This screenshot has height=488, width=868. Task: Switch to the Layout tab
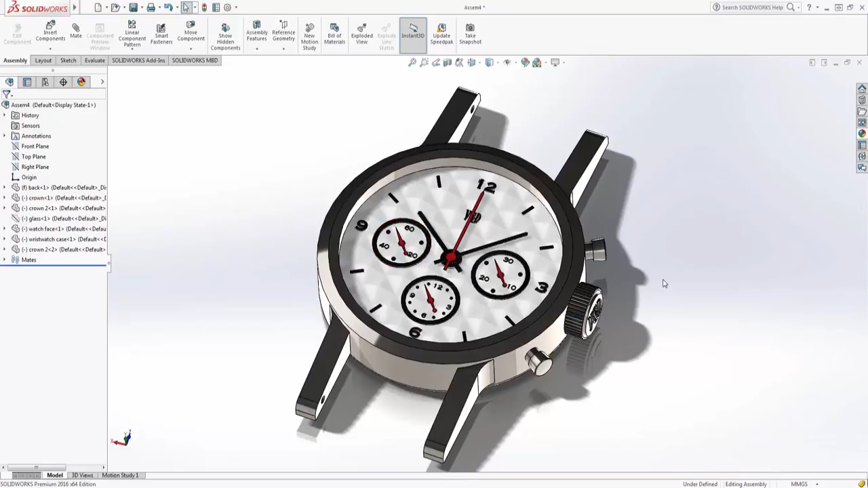[x=43, y=60]
